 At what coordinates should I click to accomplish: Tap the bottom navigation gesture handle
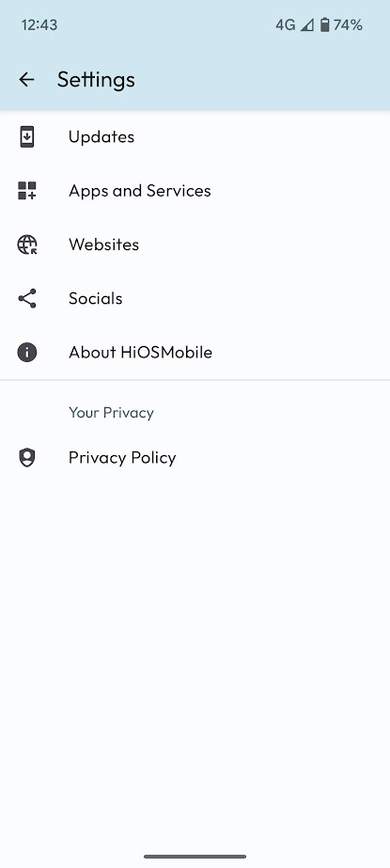click(195, 857)
